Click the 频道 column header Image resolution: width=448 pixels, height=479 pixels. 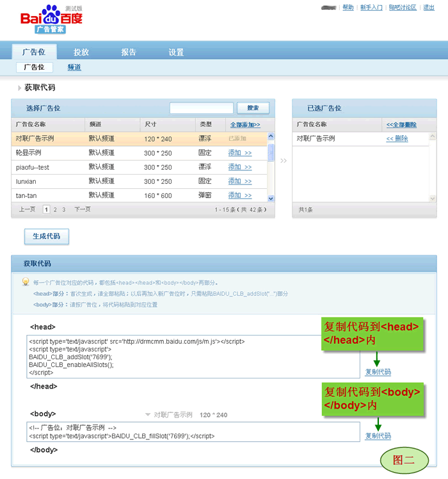95,124
